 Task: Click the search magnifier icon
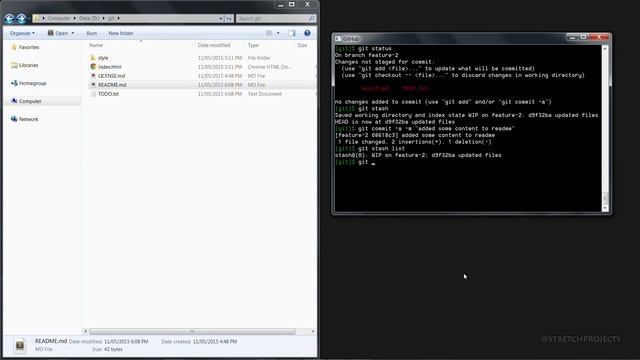[x=311, y=18]
